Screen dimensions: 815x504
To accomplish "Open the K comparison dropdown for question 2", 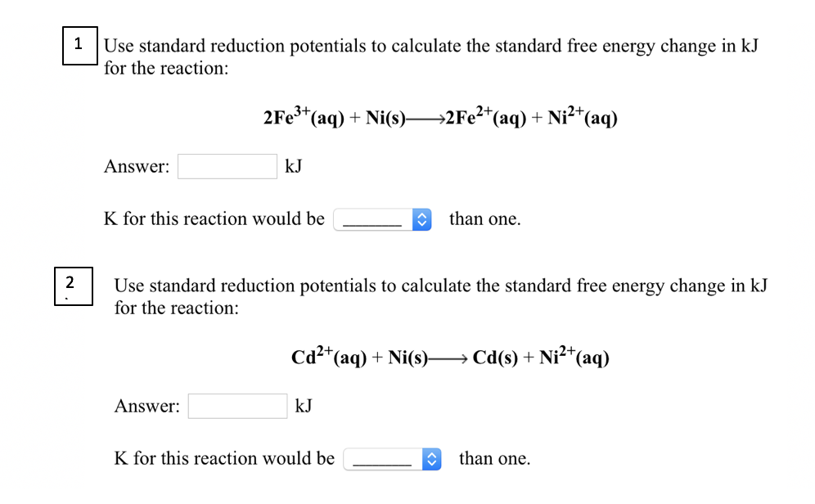I will 391,458.
